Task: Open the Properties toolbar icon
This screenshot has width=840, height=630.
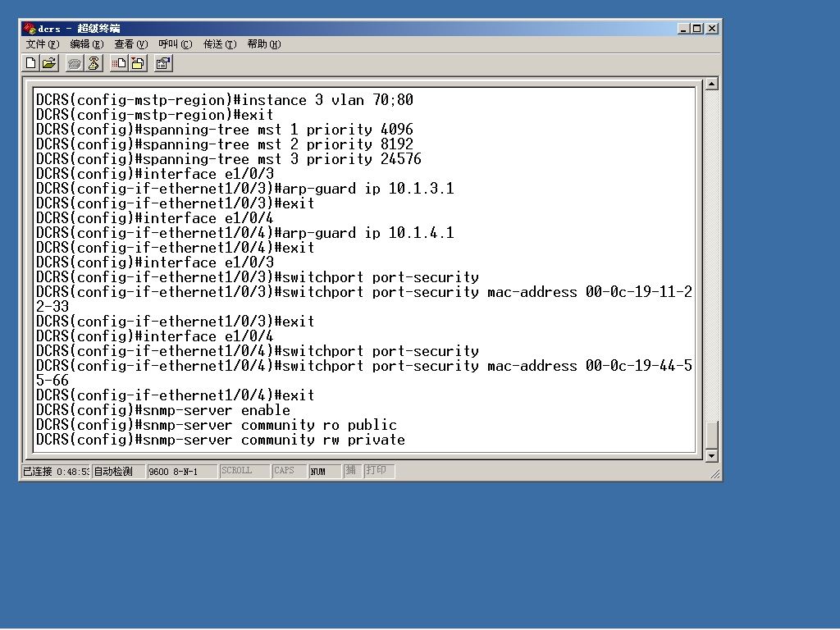Action: [x=163, y=63]
